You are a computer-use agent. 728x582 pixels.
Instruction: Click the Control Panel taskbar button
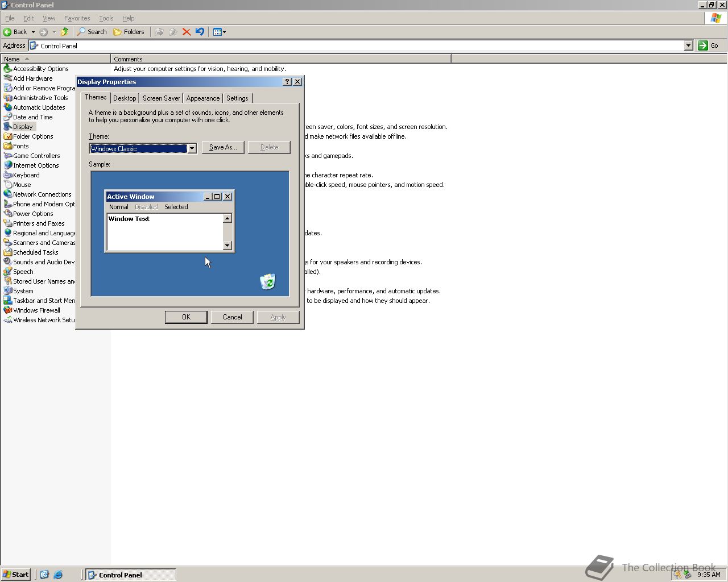130,575
